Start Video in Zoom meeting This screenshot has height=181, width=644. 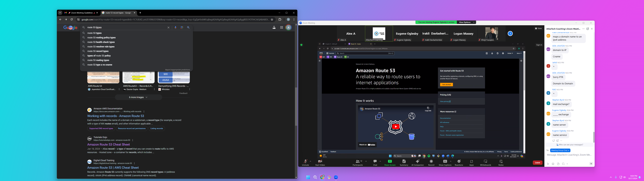pos(320,162)
